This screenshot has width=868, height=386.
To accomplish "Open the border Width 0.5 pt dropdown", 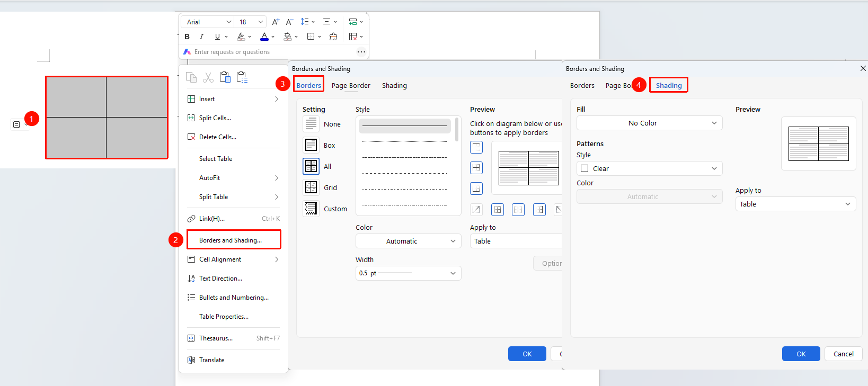I will [409, 273].
